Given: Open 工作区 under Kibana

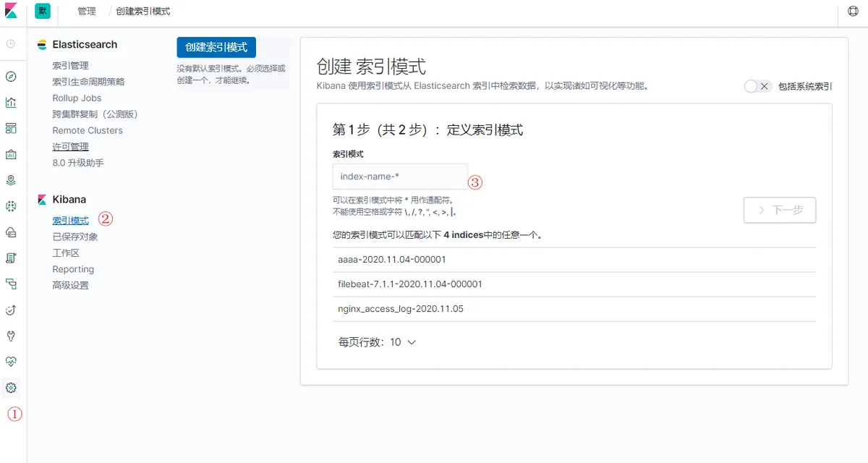Looking at the screenshot, I should click(x=66, y=253).
